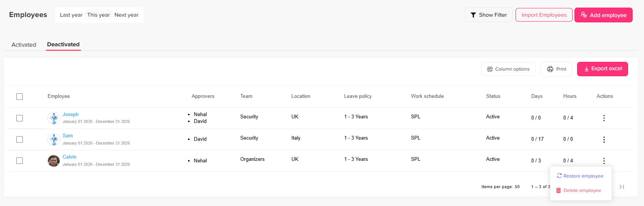Click Calvin's profile photo avatar
The image size is (644, 206).
54,161
